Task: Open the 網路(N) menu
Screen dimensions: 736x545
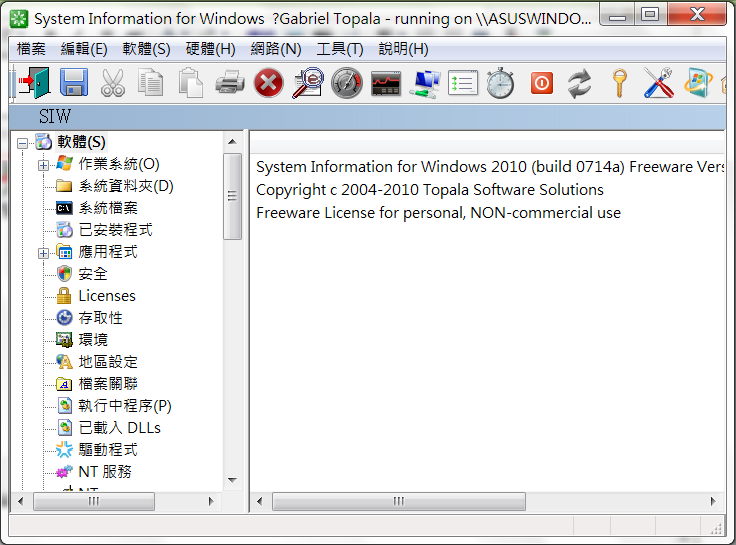Action: coord(276,49)
